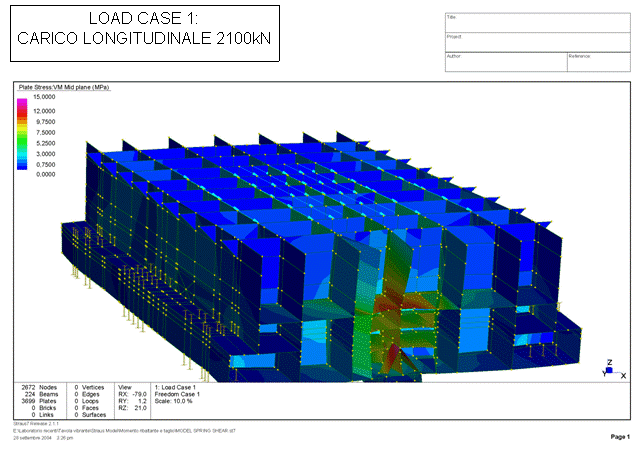The height and width of the screenshot is (454, 643).
Task: Click the blue bottom of the stress legend
Action: 23,168
